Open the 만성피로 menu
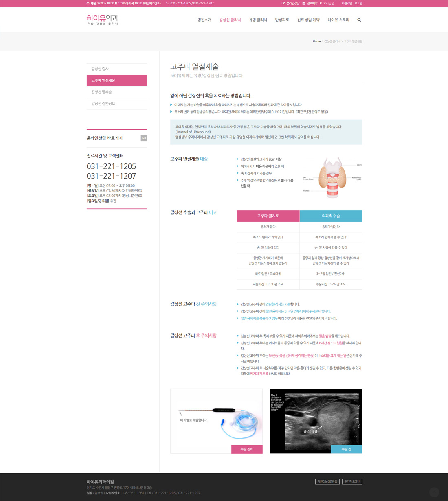The width and height of the screenshot is (448, 501). click(x=282, y=20)
